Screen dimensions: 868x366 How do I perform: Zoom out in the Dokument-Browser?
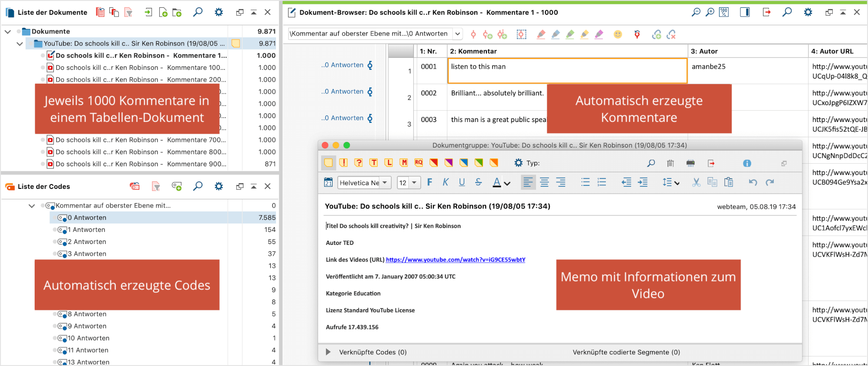696,12
